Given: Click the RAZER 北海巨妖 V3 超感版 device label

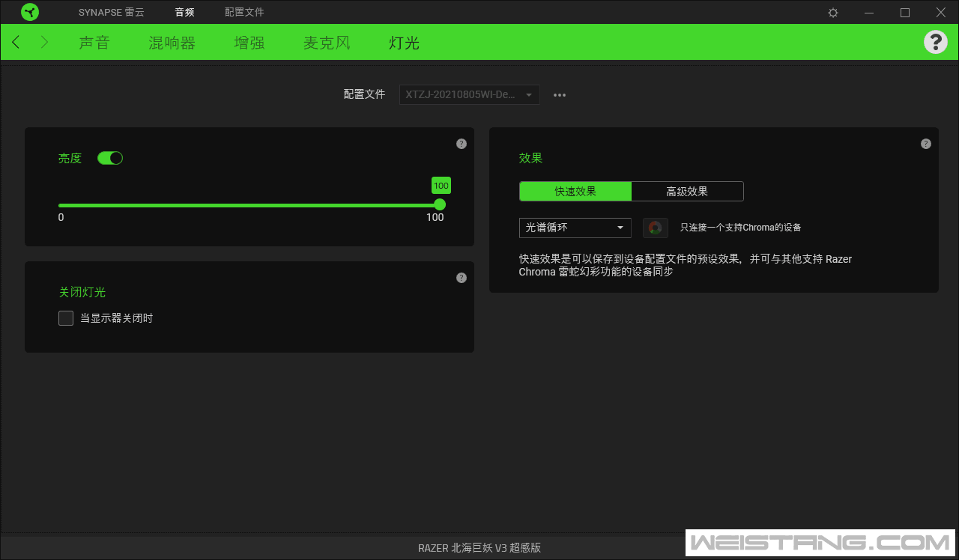Looking at the screenshot, I should coord(479,547).
